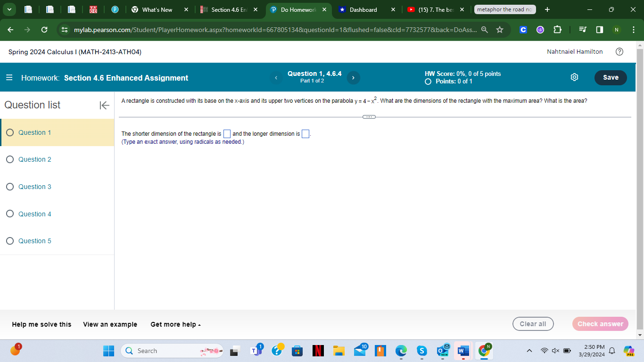Click the shorter dimension answer box
This screenshot has height=362, width=644.
(227, 134)
